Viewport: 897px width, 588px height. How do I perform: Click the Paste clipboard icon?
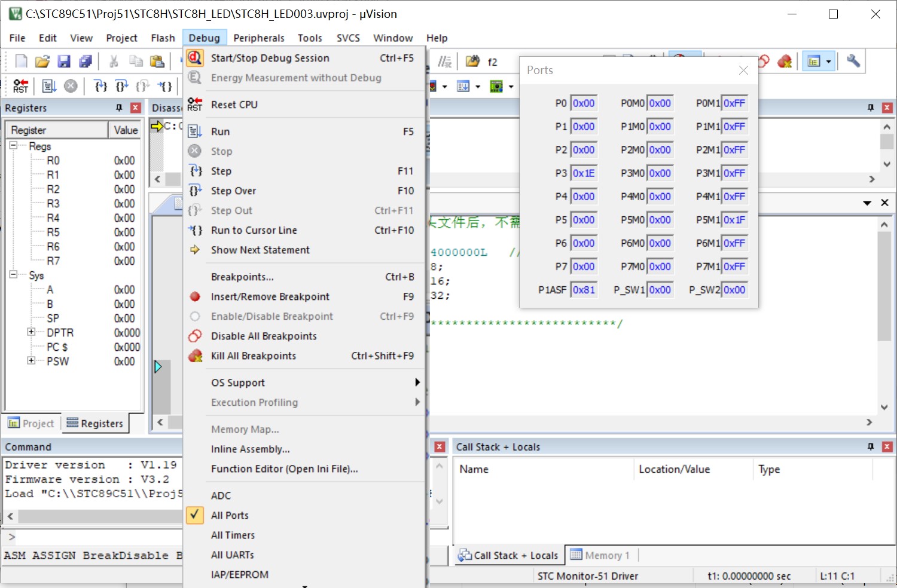click(x=157, y=61)
